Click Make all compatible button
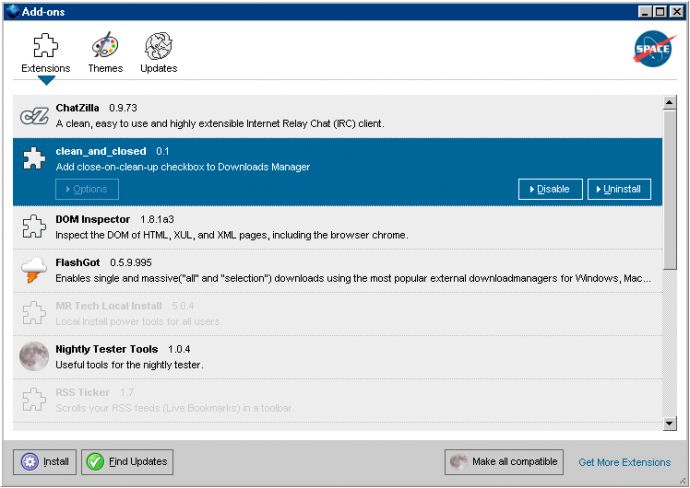Viewport: 690px width, 488px height. tap(504, 462)
